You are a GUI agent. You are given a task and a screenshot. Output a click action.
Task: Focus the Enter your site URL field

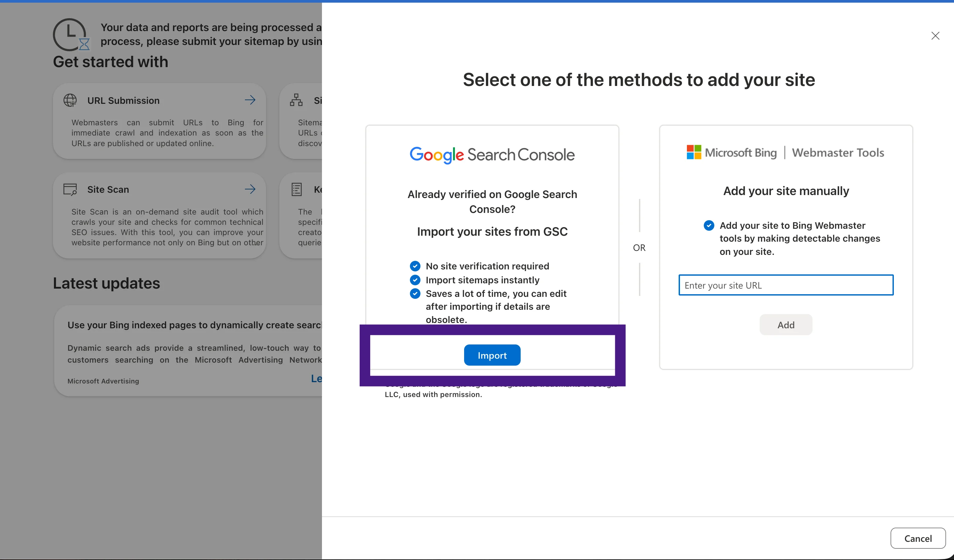[x=786, y=285]
